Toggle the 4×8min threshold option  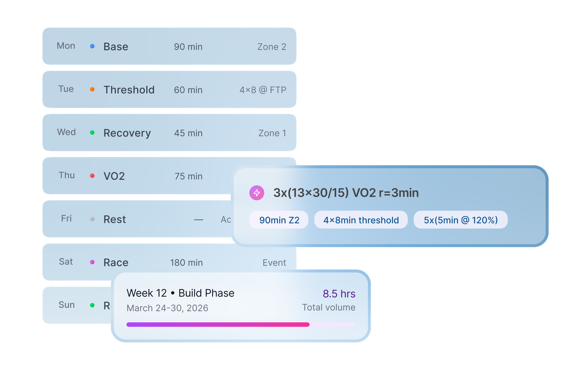(x=361, y=220)
